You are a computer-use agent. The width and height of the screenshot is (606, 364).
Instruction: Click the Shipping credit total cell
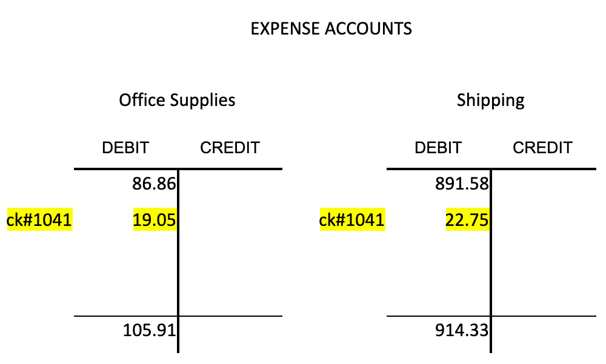[x=544, y=334]
